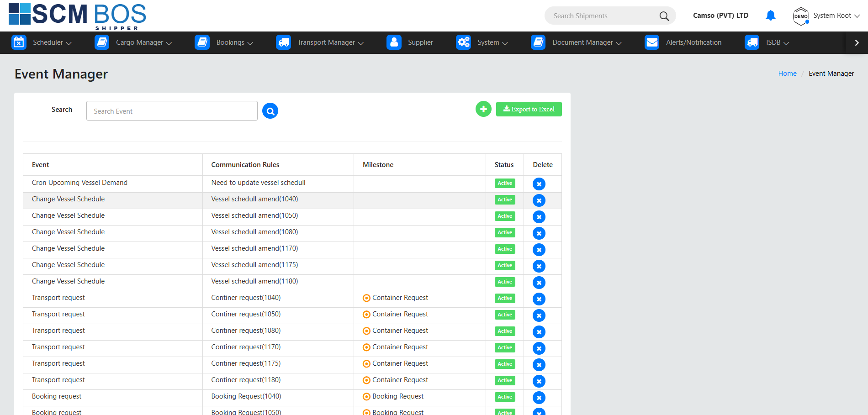This screenshot has width=868, height=415.
Task: Click the ISDB truck icon
Action: (x=752, y=42)
